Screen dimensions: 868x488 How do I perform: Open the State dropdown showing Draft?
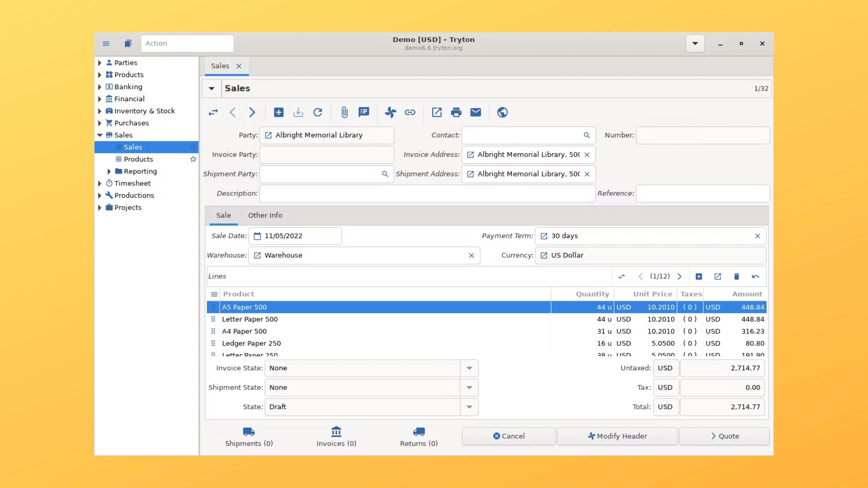(469, 407)
